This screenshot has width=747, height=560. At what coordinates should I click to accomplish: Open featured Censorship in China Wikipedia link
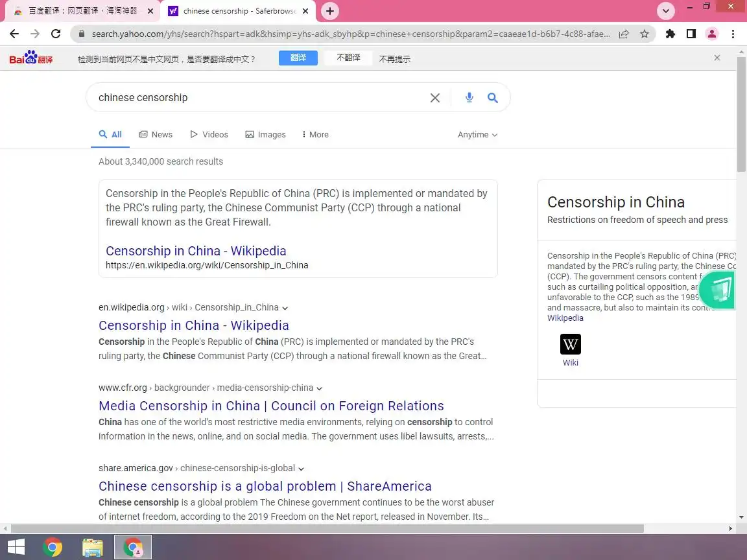point(196,251)
